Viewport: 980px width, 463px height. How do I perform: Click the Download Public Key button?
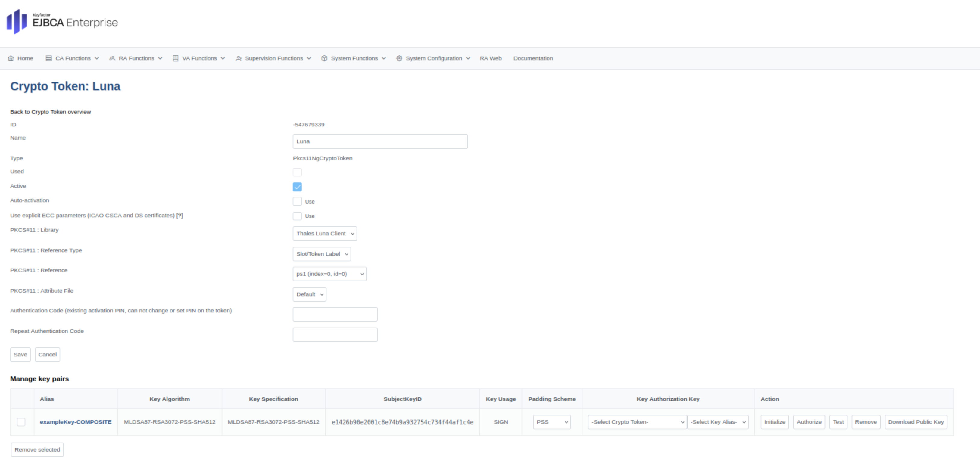pyautogui.click(x=915, y=422)
